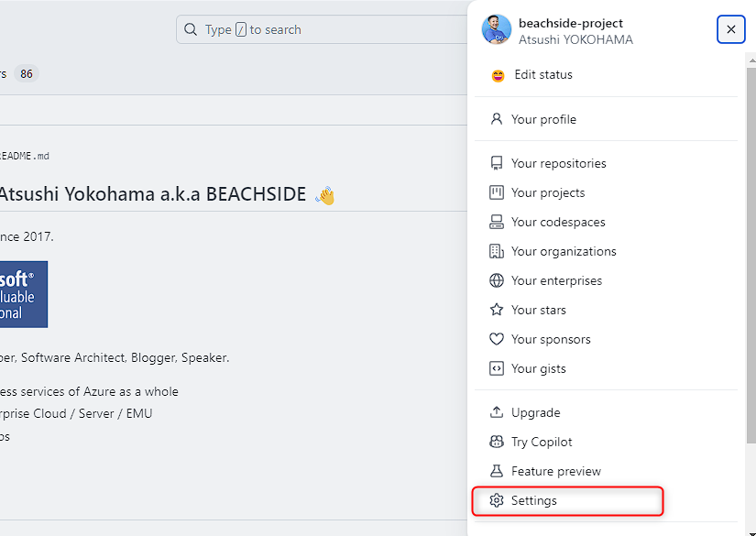Click the search magnifying glass icon

pos(190,29)
